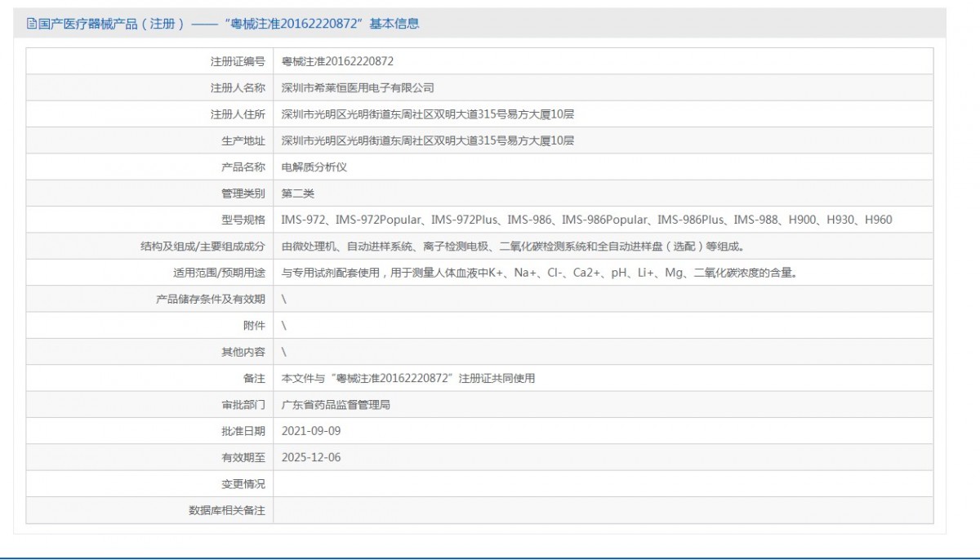Select approval date 2021-09-09
This screenshot has width=980, height=560.
(311, 431)
